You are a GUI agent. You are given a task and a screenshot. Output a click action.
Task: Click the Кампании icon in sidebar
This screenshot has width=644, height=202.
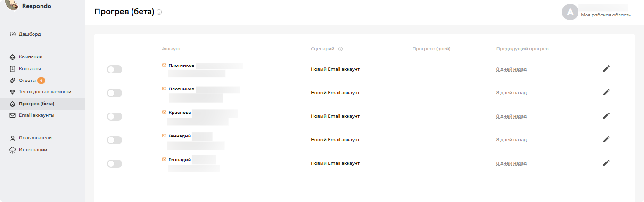13,57
